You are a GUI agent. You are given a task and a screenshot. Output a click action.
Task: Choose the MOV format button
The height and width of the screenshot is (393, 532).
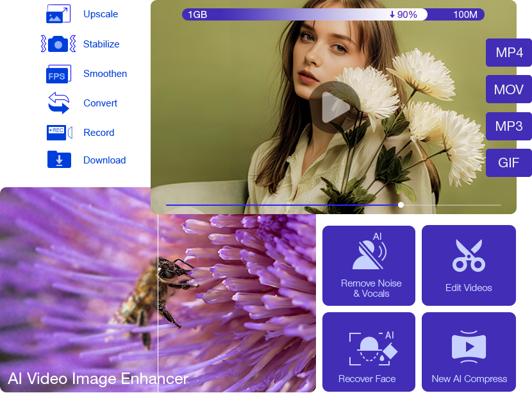coord(509,90)
